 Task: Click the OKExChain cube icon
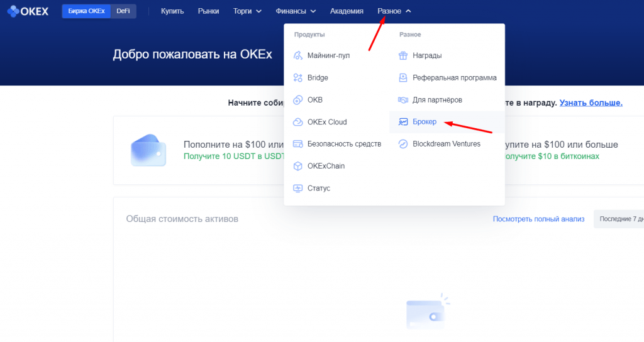(x=297, y=166)
